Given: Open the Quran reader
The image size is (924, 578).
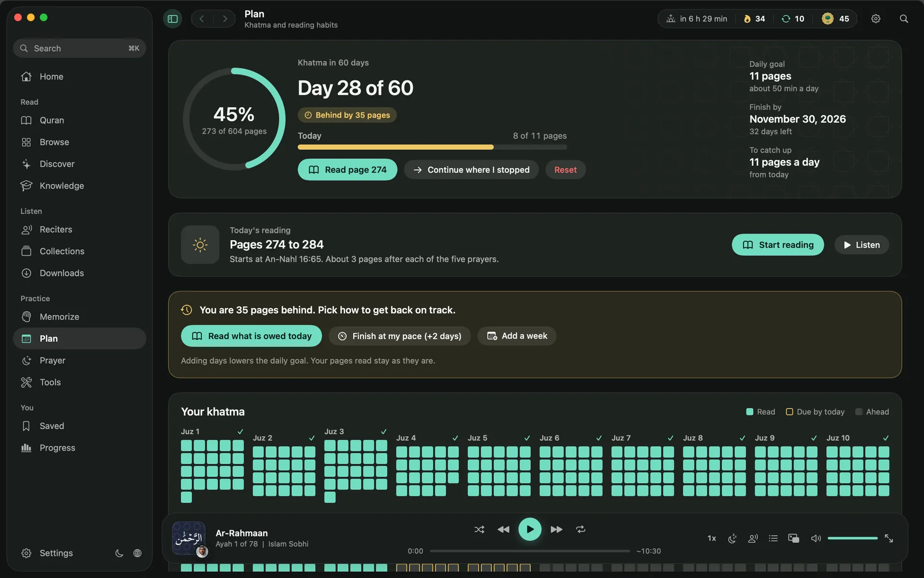Looking at the screenshot, I should (x=79, y=120).
